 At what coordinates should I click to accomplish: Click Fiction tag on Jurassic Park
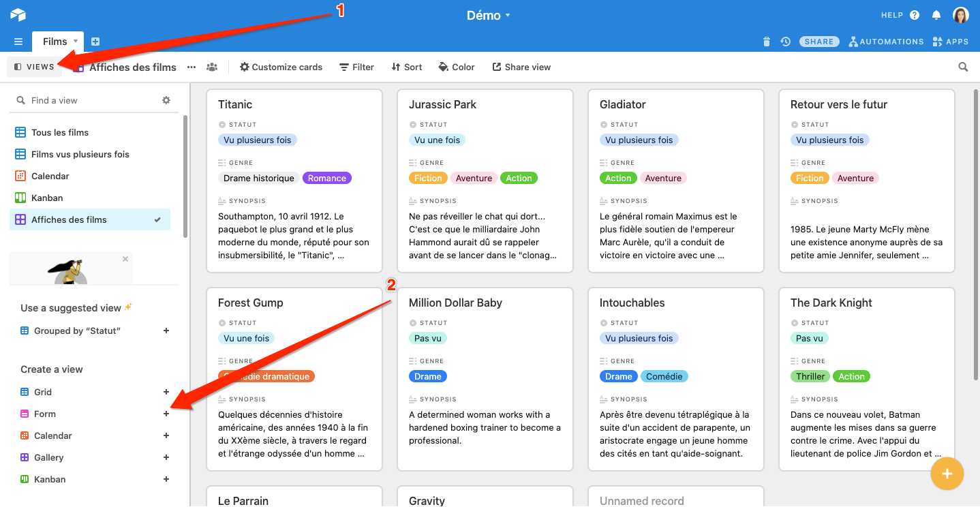point(428,178)
